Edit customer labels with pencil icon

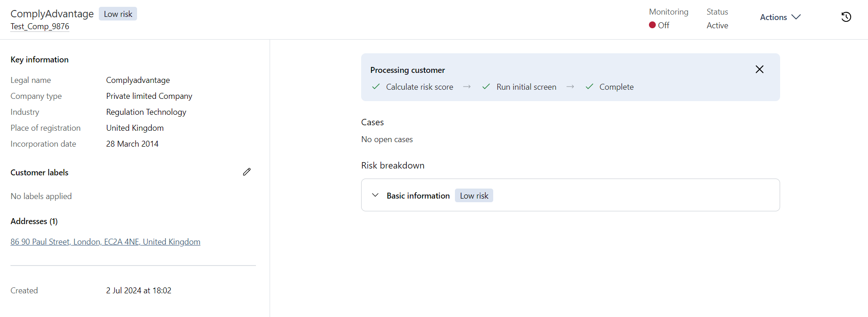(247, 172)
